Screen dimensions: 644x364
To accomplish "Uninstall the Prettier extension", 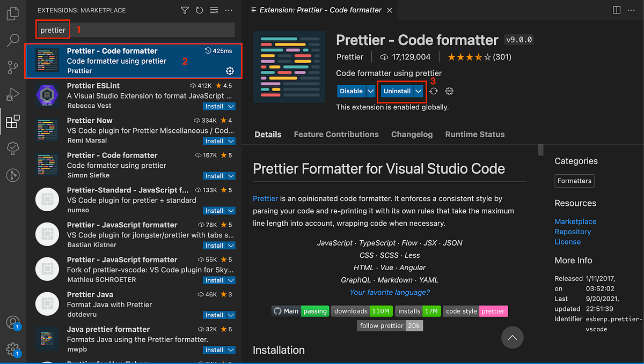I will tap(397, 91).
